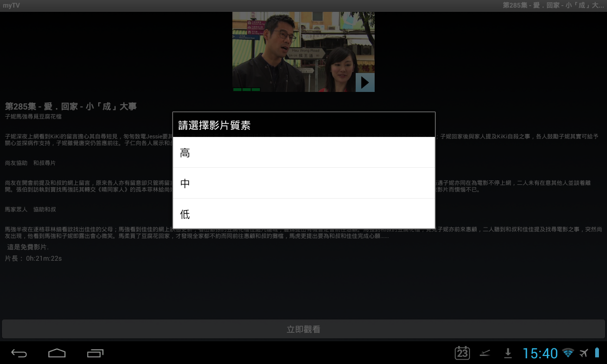Pick 低 (low) video quality option
The height and width of the screenshot is (364, 607).
tap(303, 214)
